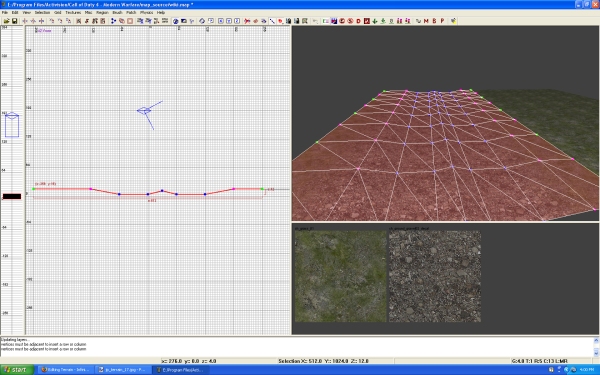Image resolution: width=600 pixels, height=375 pixels.
Task: Click the red hollow square toolbar icon
Action: 130,21
